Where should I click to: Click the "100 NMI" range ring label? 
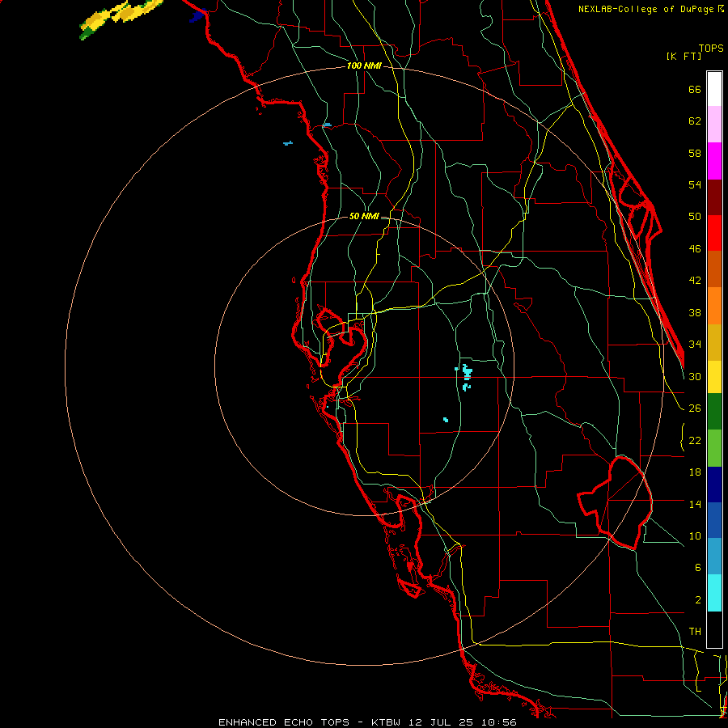364,66
